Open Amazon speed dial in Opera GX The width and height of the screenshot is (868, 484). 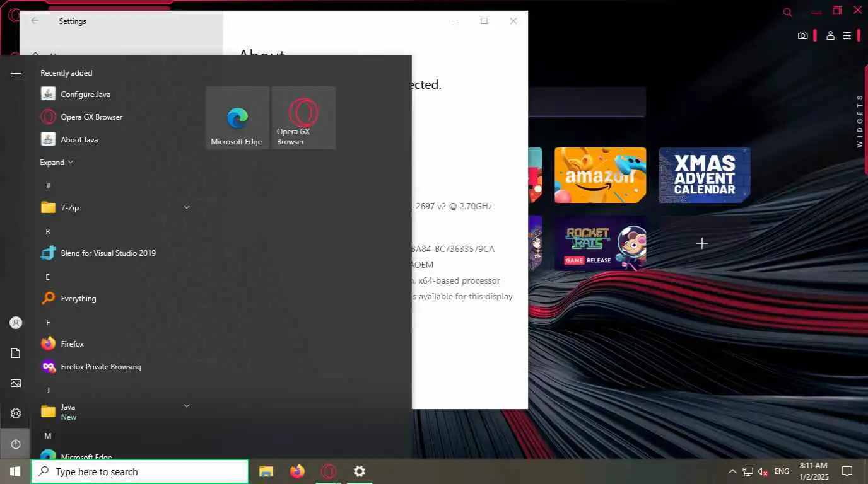click(601, 175)
